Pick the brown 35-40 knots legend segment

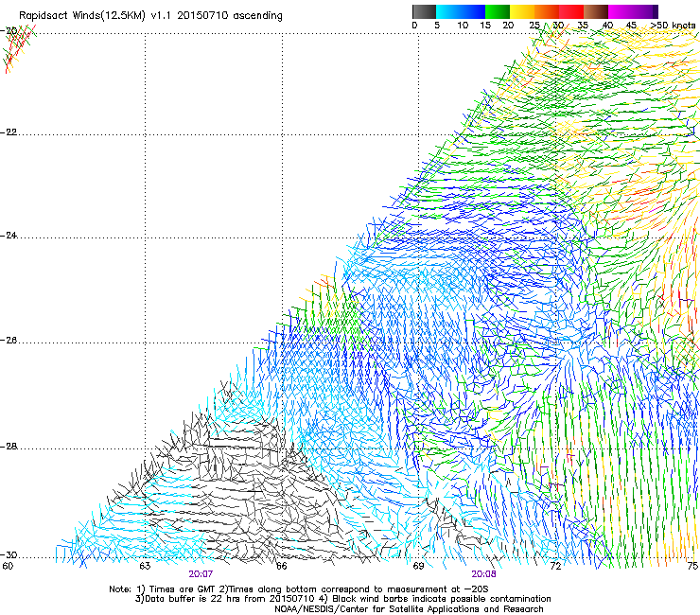(596, 11)
